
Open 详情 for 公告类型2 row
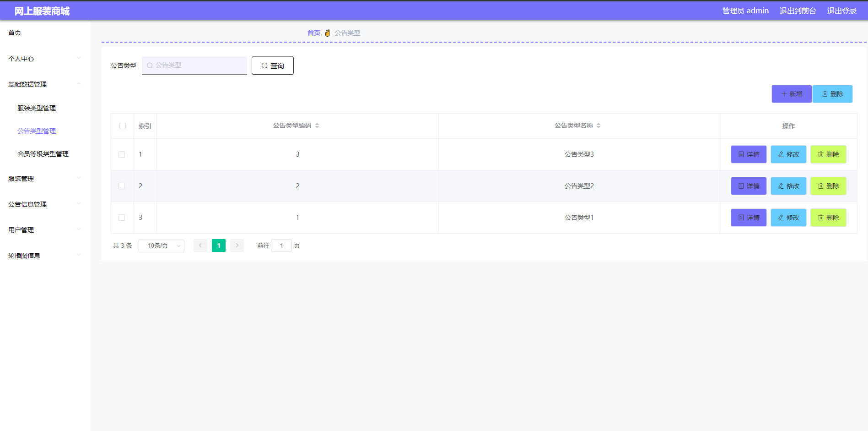749,186
